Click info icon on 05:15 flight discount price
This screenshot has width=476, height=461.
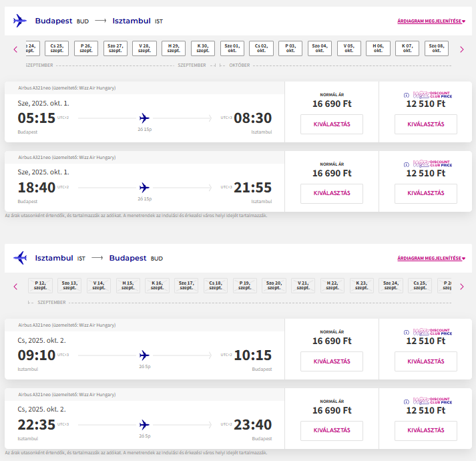tap(407, 96)
